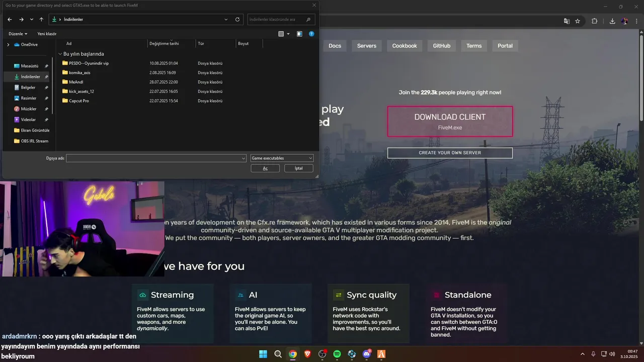Go up one folder level

click(x=41, y=20)
